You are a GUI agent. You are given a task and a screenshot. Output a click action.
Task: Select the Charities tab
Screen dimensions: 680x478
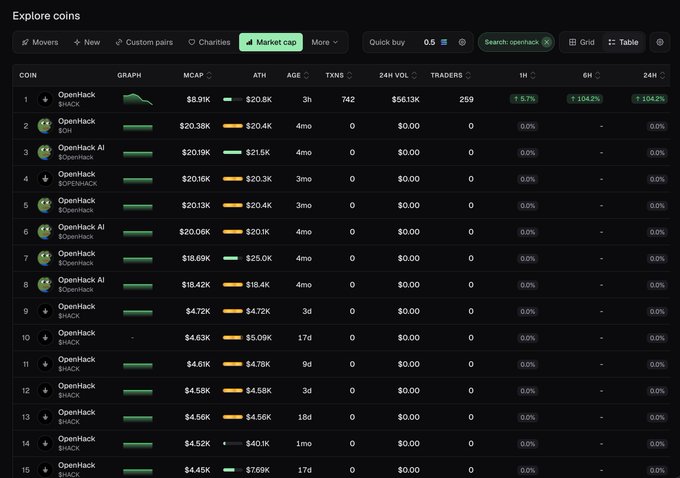point(209,42)
